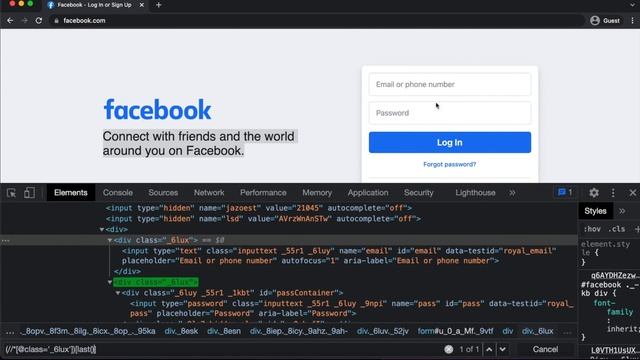
Task: Show more DevTools tabs chevron
Action: click(512, 193)
